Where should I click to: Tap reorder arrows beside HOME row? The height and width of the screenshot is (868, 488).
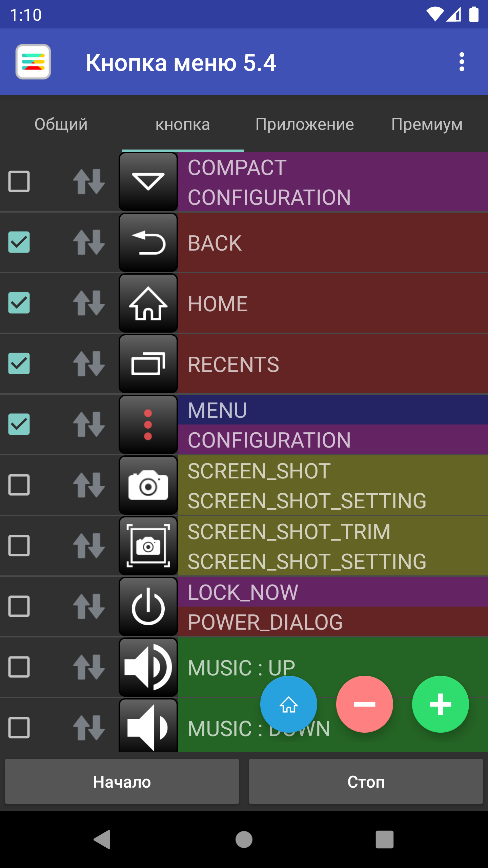click(89, 303)
